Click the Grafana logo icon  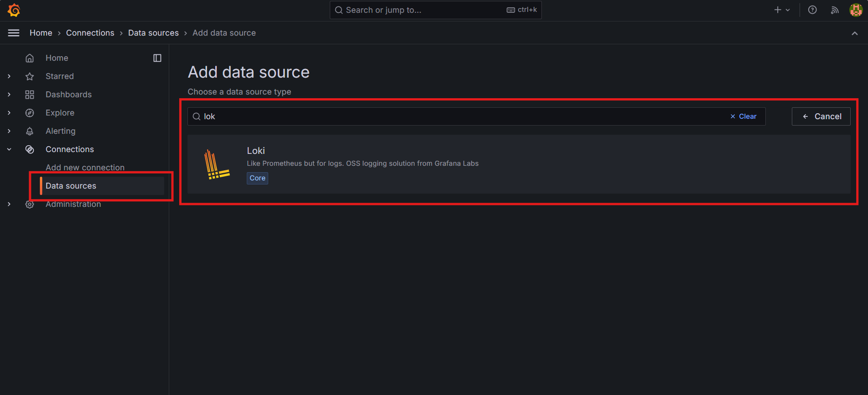14,10
